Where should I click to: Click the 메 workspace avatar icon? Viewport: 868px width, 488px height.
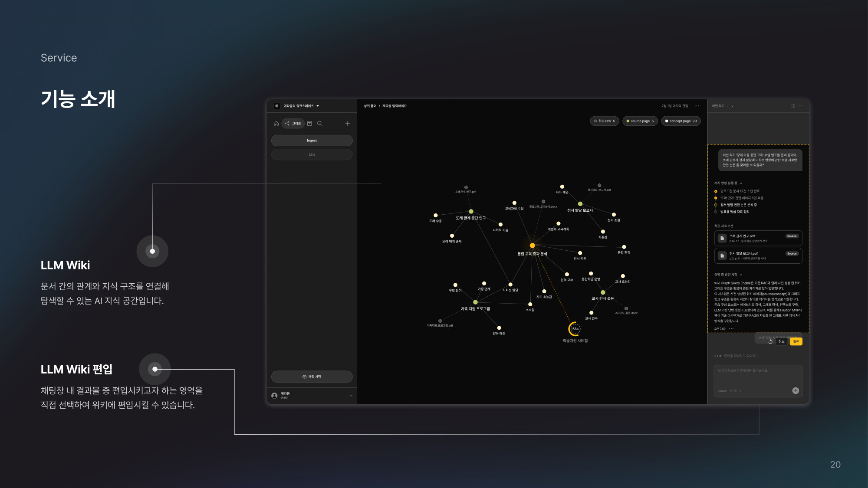point(277,106)
